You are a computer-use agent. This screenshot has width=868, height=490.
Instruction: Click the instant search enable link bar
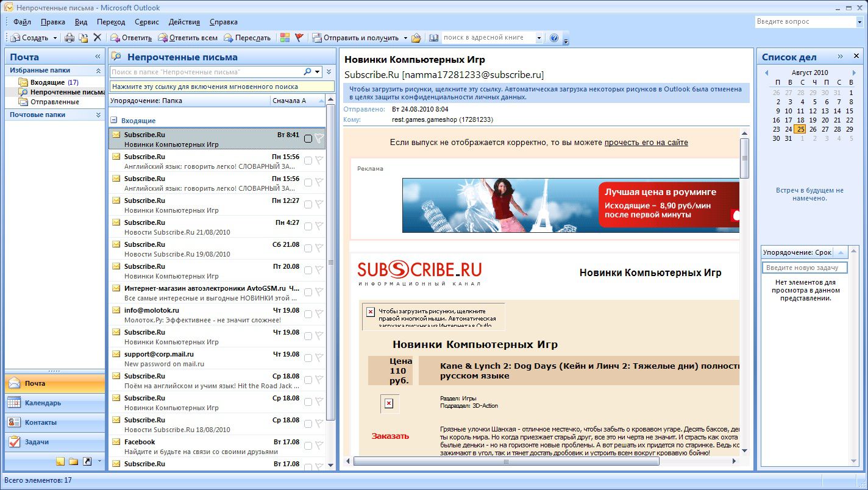click(x=222, y=87)
